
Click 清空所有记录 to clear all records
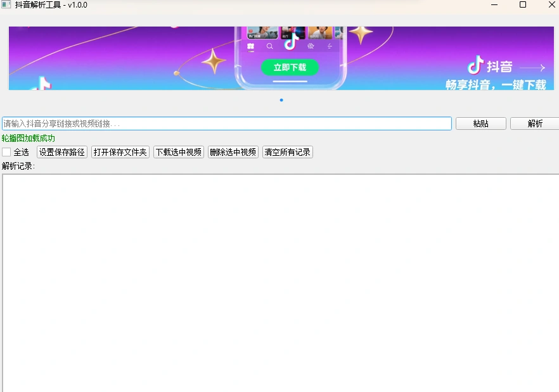pyautogui.click(x=288, y=152)
